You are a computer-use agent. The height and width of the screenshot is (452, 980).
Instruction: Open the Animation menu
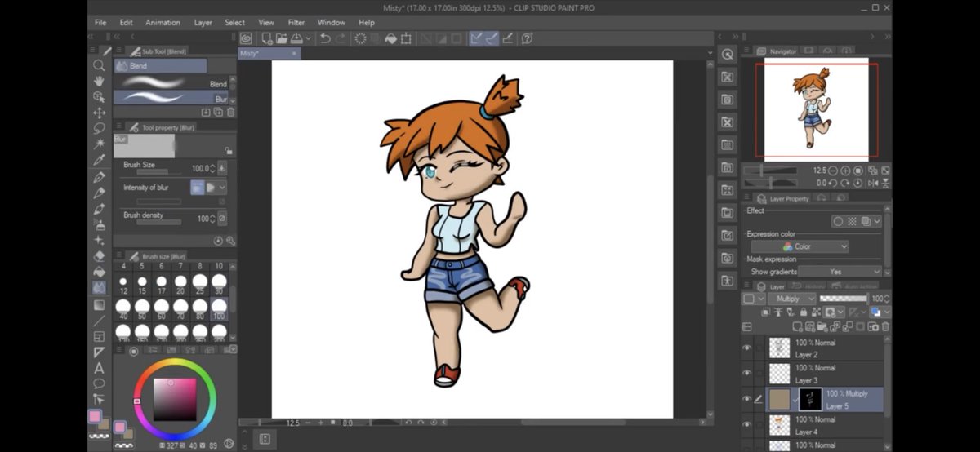click(x=163, y=22)
